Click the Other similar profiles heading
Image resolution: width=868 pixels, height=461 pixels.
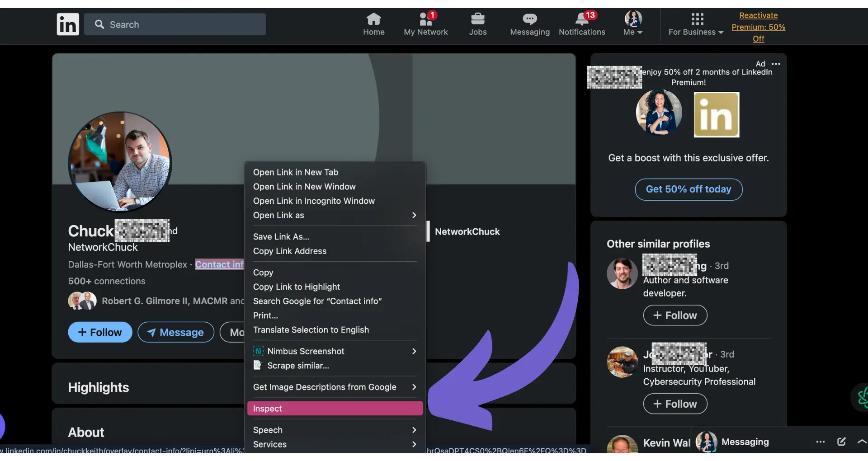click(x=658, y=244)
